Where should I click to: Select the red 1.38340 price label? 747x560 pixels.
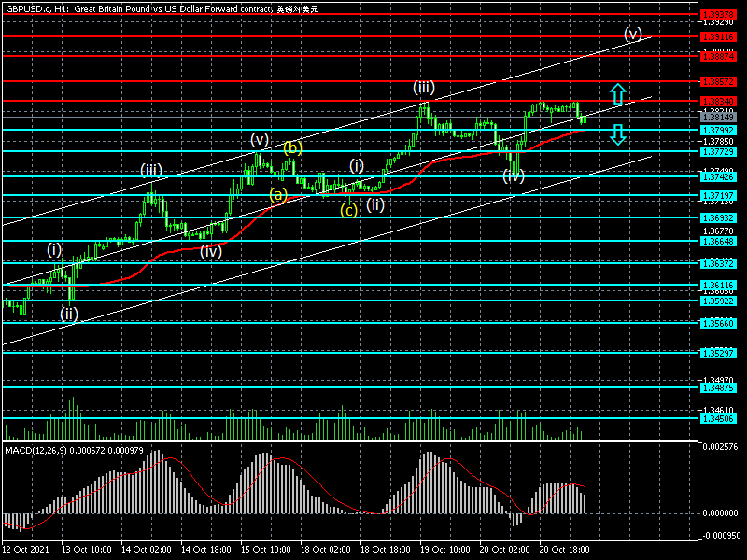pos(718,102)
